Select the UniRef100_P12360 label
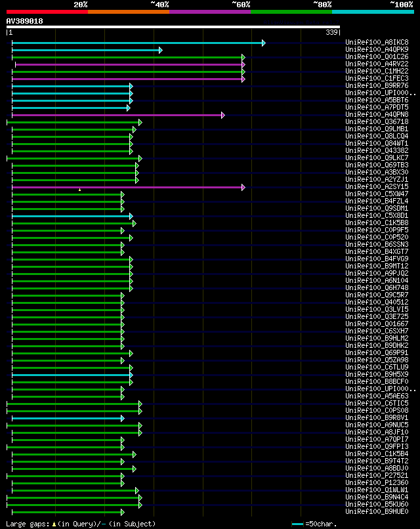420x529 pixels. coord(377,483)
